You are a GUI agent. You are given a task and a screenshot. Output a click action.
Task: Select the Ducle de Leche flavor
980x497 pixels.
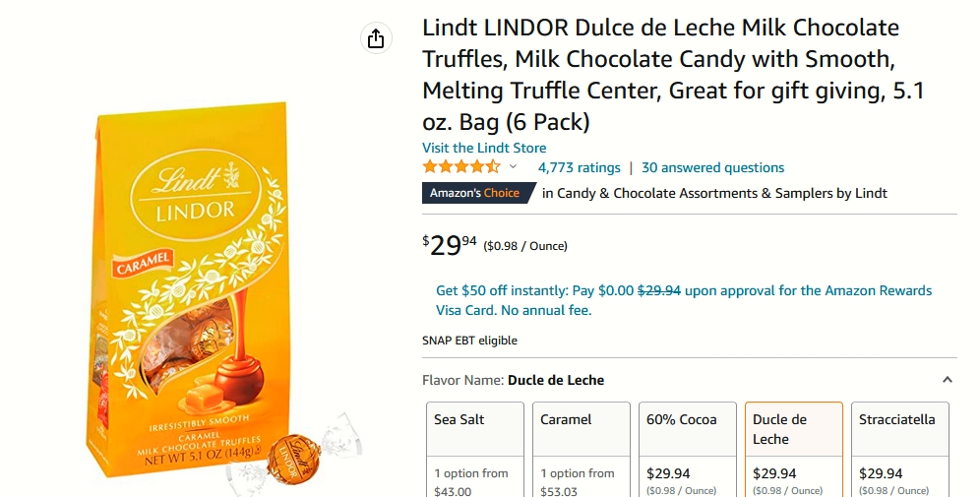coord(794,450)
